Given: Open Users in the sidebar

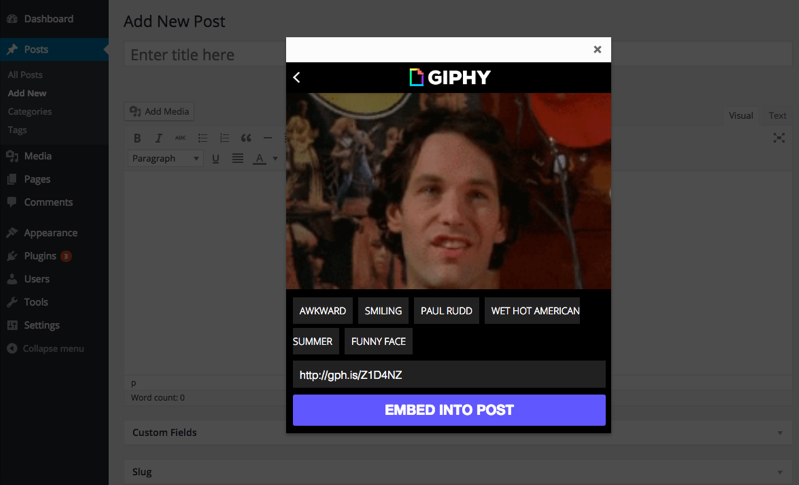Looking at the screenshot, I should [37, 279].
